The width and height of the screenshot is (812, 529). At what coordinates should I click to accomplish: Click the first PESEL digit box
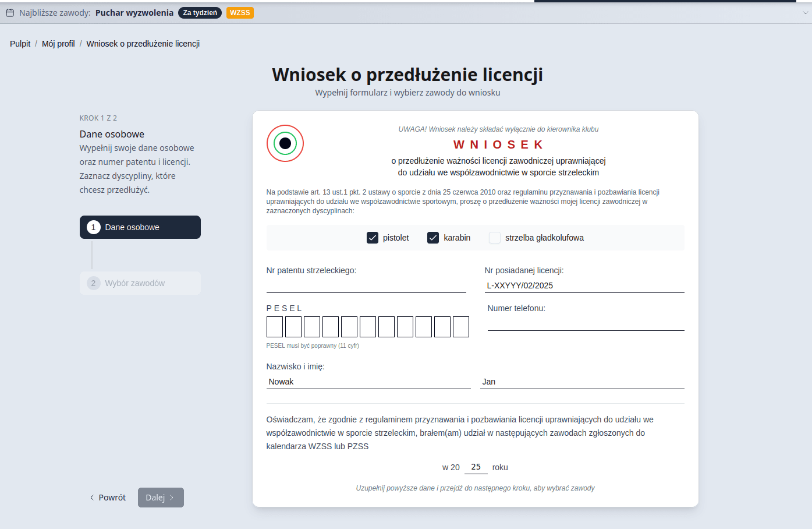(274, 327)
